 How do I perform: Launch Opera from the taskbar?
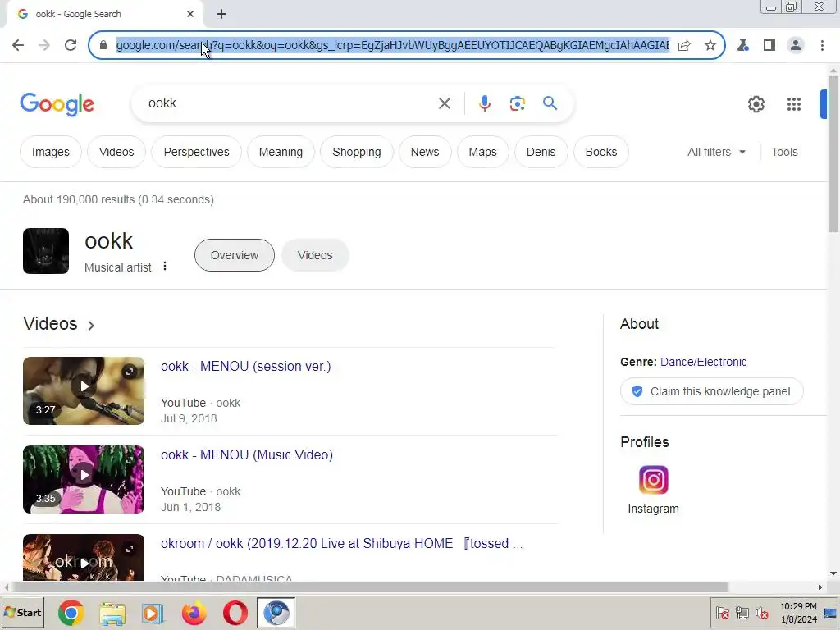(235, 613)
